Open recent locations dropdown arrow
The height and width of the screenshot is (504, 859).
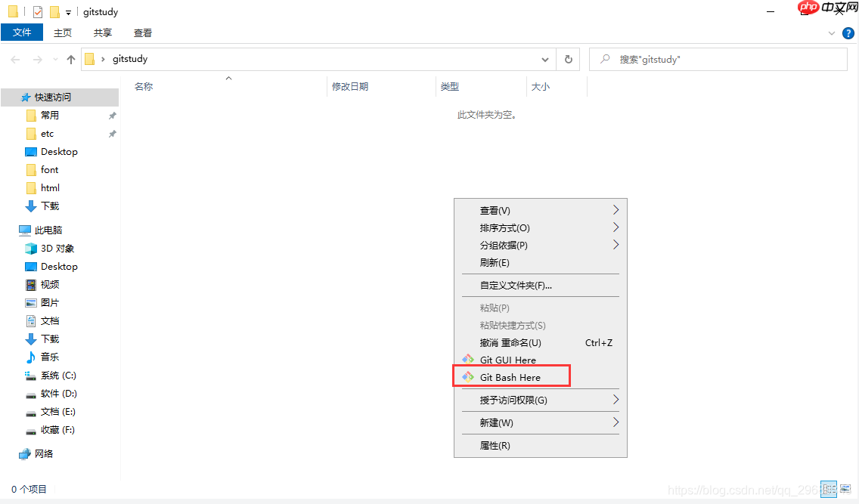(x=55, y=59)
